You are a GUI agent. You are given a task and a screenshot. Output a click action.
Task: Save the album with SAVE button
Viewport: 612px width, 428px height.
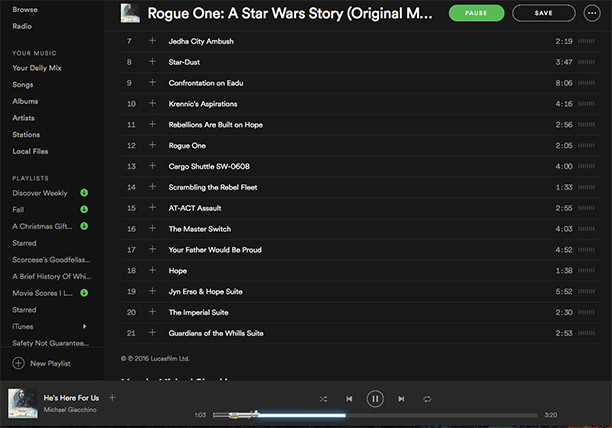coord(543,13)
